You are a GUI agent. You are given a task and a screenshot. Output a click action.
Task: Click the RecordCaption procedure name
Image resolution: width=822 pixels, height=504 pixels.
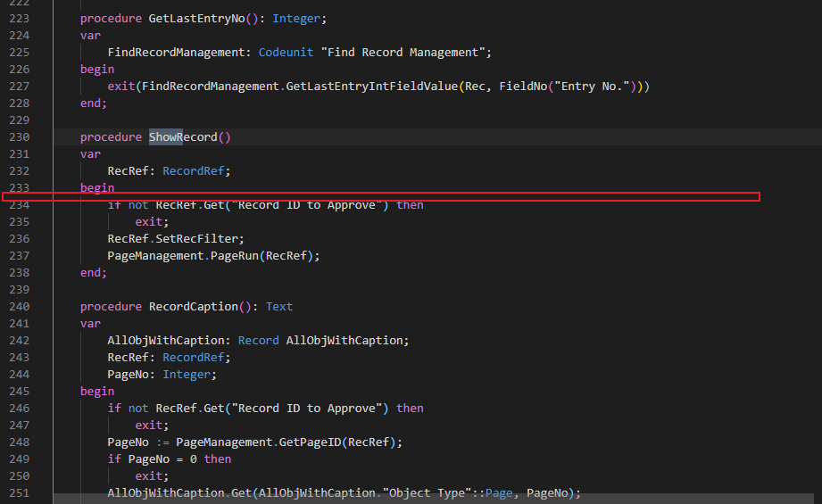tap(194, 307)
